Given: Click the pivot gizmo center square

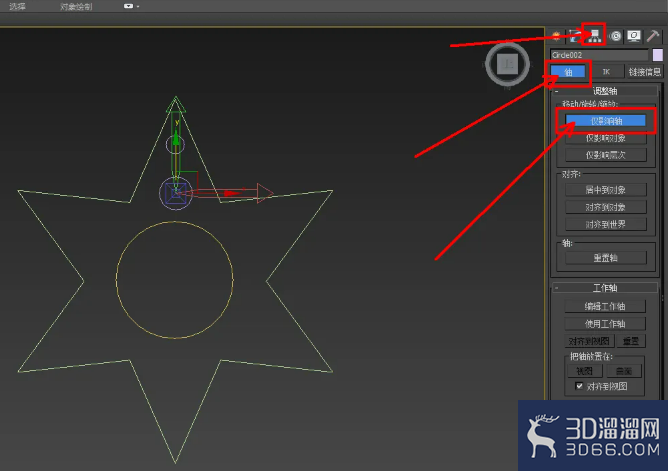Looking at the screenshot, I should coord(176,193).
